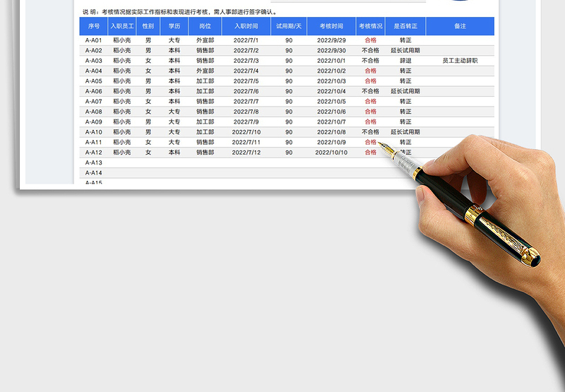The width and height of the screenshot is (565, 392).
Task: Select the 员工主动辞职 remark cell
Action: [x=460, y=61]
